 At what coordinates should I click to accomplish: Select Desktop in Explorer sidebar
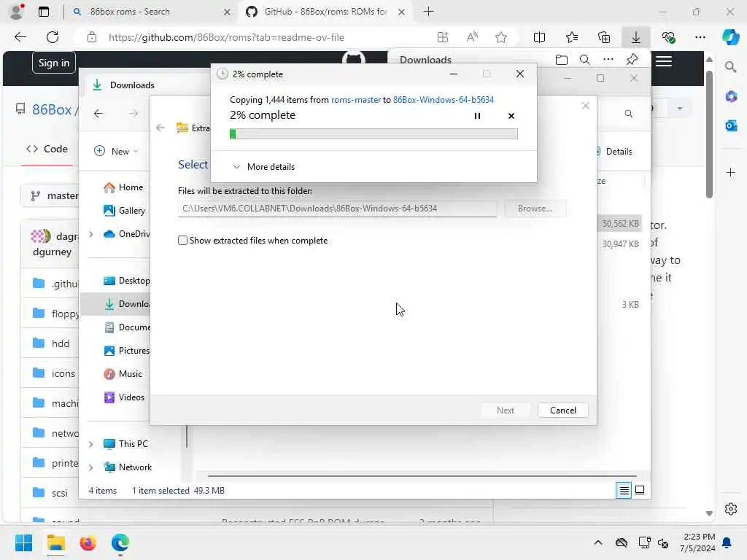[x=127, y=281]
